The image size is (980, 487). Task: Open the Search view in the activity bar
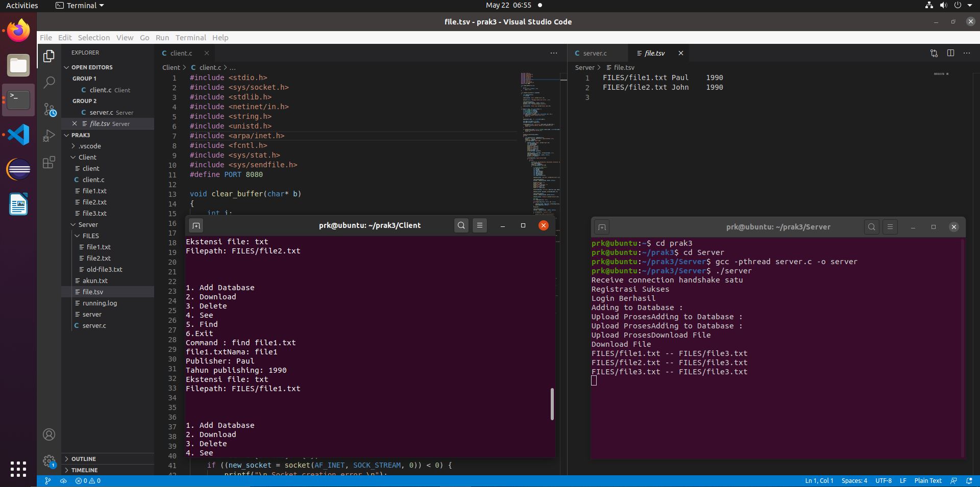[x=49, y=83]
